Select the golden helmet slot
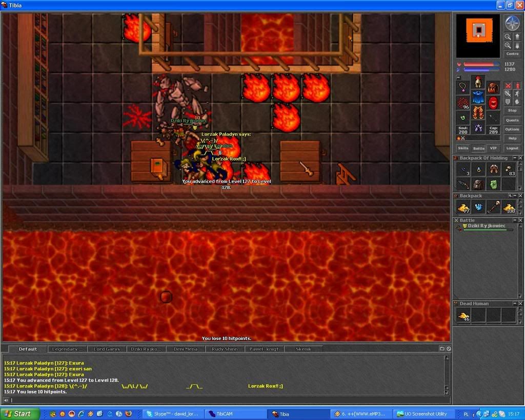The height and width of the screenshot is (420, 525). click(x=478, y=83)
